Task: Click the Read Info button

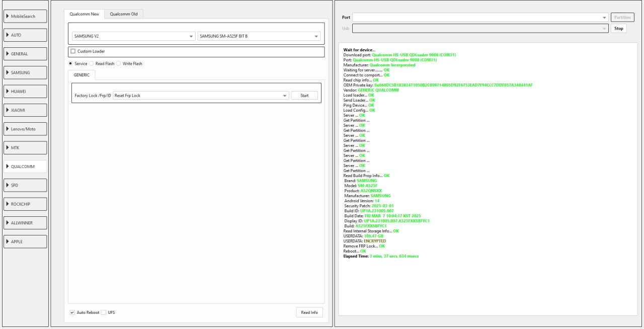Action: click(309, 312)
